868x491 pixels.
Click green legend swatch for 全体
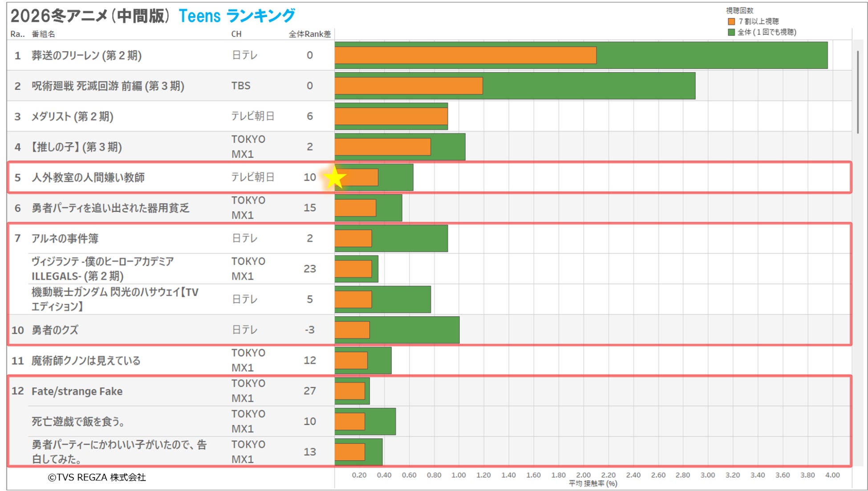731,32
